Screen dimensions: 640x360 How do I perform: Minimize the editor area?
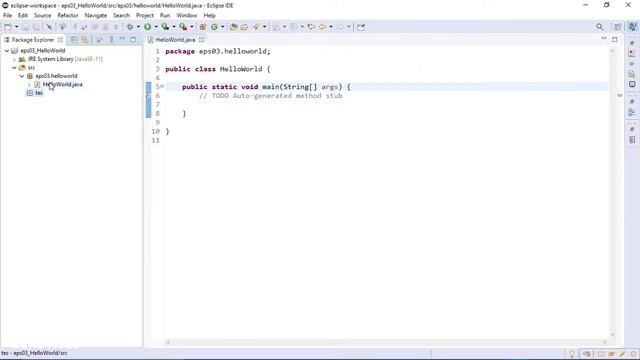tap(604, 39)
